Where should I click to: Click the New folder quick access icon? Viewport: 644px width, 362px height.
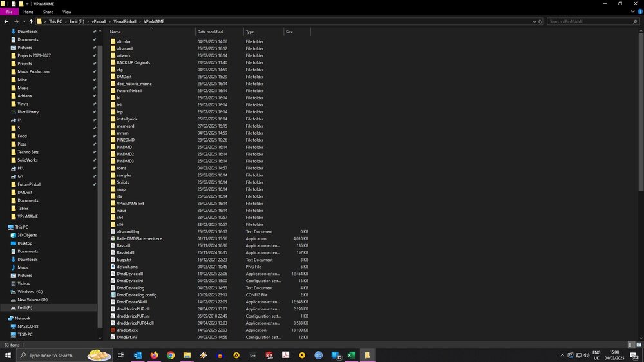[x=21, y=4]
